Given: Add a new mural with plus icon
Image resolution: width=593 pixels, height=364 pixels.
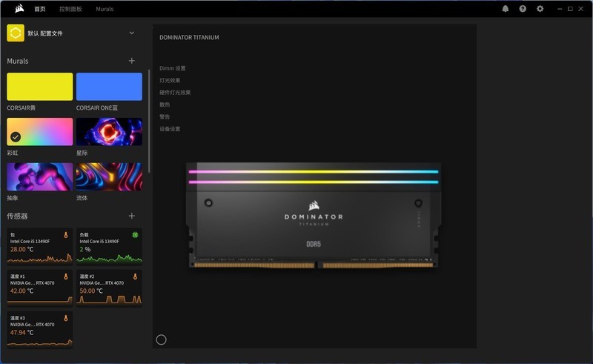Looking at the screenshot, I should point(132,61).
